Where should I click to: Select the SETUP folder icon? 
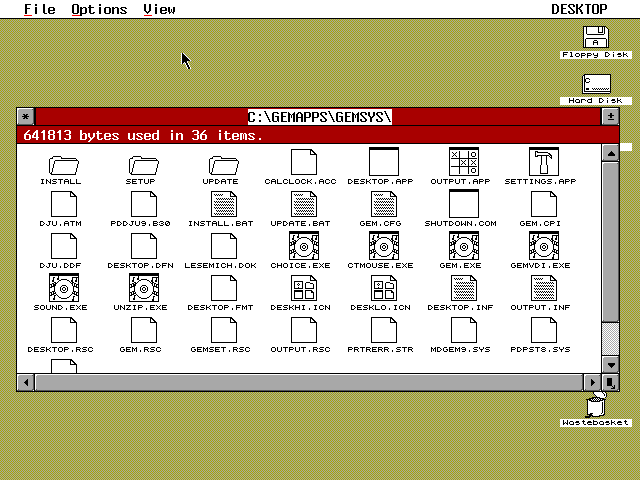click(x=143, y=166)
